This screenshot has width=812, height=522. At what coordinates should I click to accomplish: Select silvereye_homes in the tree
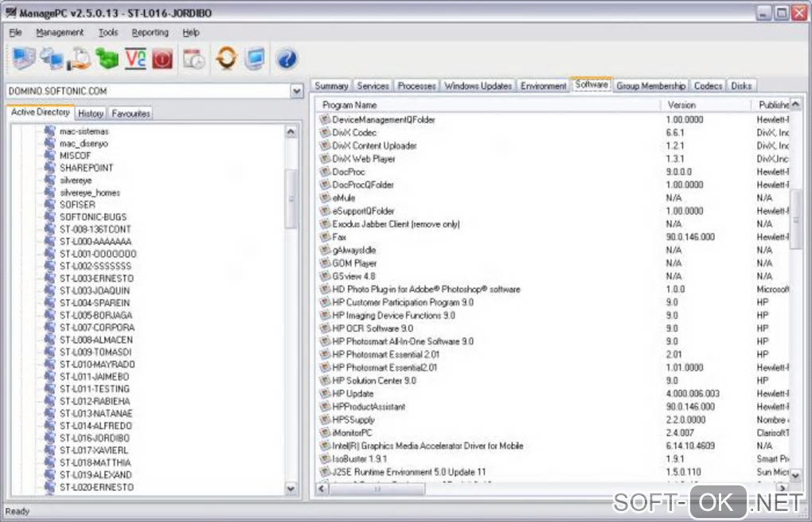90,193
